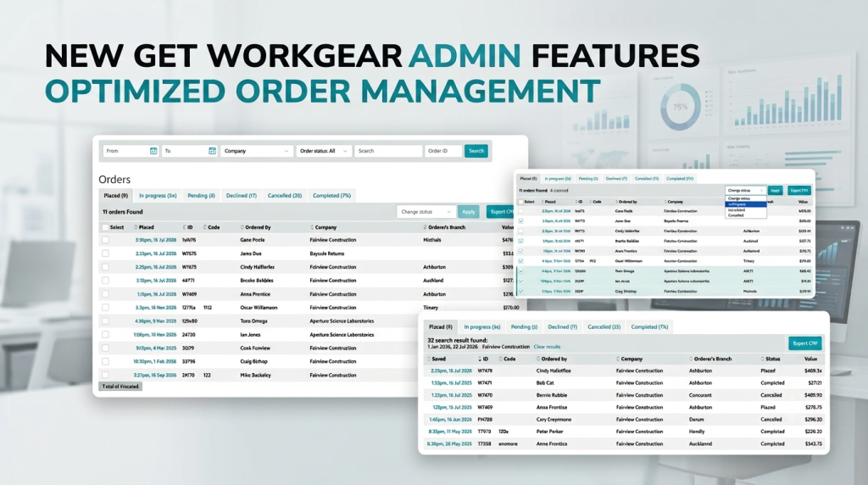Tick select-all checkbox in bulk-select panel header
Viewport: 868px width, 485px height.
click(521, 202)
